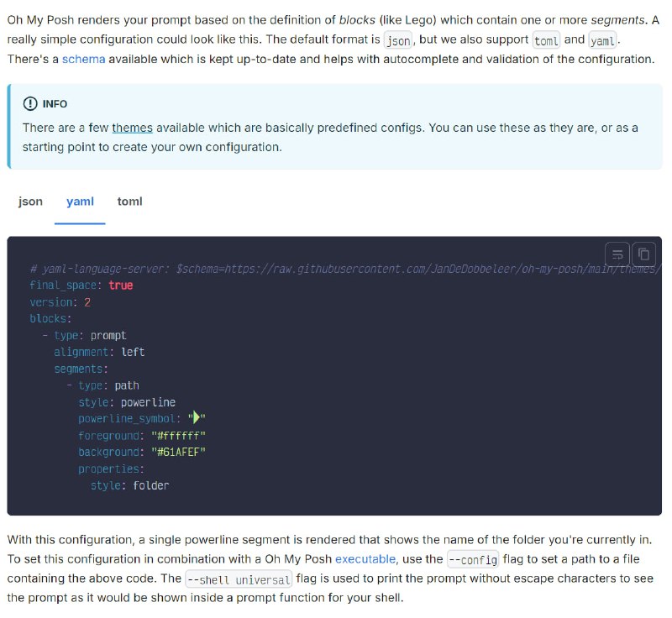Follow the themes link
672x618 pixels.
pyautogui.click(x=132, y=128)
